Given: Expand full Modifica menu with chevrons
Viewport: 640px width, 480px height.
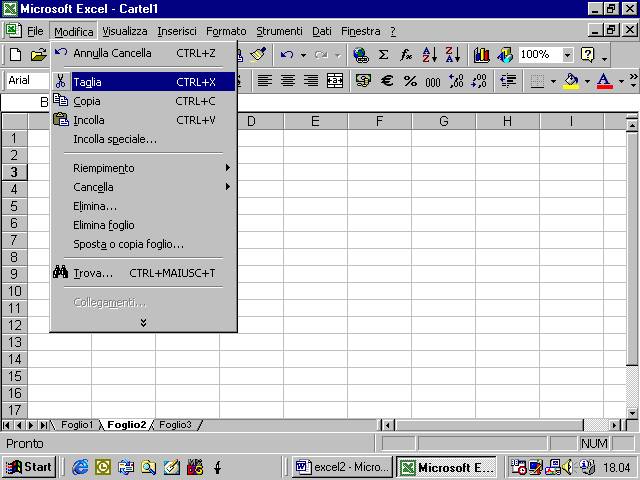Looking at the screenshot, I should 143,322.
